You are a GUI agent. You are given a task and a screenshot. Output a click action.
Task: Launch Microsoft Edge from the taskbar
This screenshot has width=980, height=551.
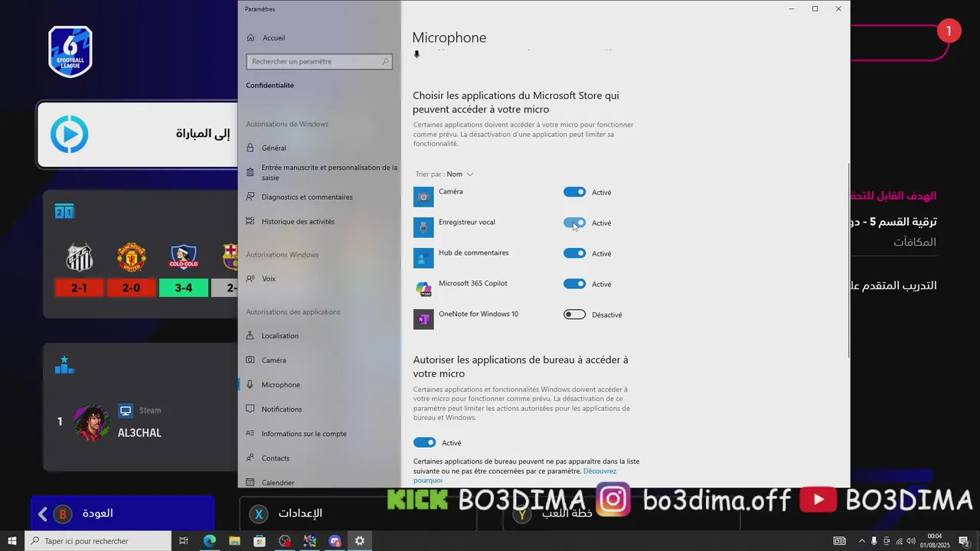(x=209, y=541)
